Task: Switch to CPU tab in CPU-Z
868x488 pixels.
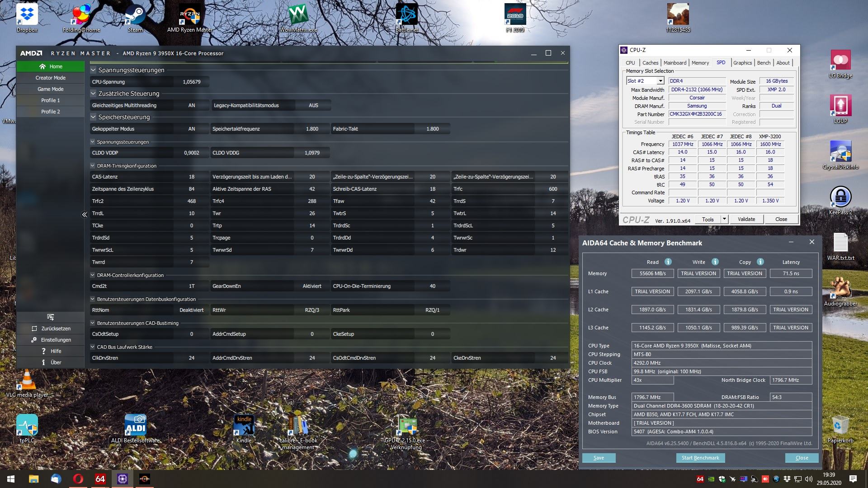Action: pyautogui.click(x=630, y=63)
